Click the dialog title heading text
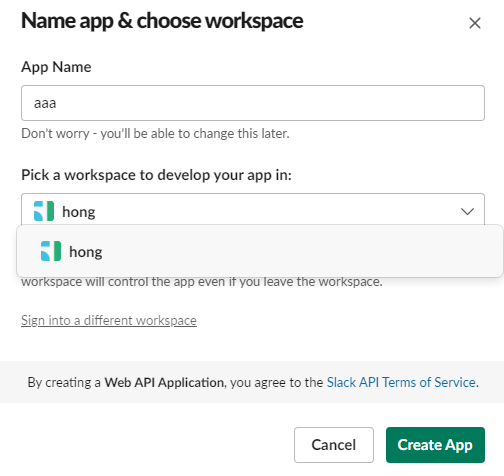 tap(162, 21)
